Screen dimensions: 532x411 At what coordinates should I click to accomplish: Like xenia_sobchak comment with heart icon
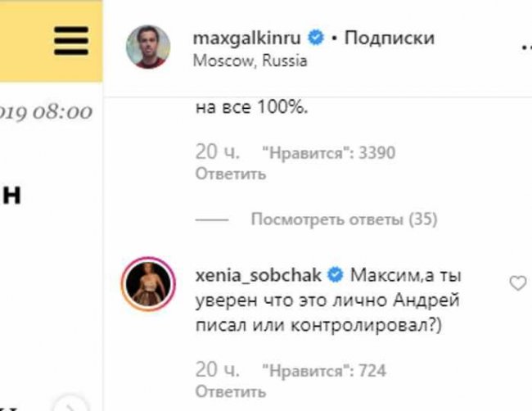517,283
